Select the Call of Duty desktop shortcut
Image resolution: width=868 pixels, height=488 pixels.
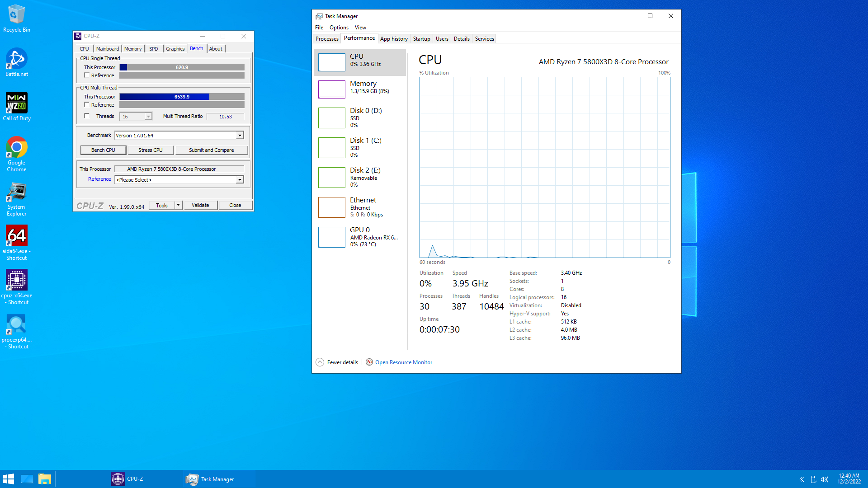(17, 107)
